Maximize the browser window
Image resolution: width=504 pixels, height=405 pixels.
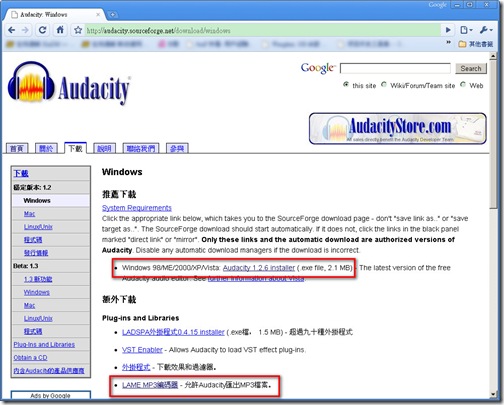(x=470, y=5)
